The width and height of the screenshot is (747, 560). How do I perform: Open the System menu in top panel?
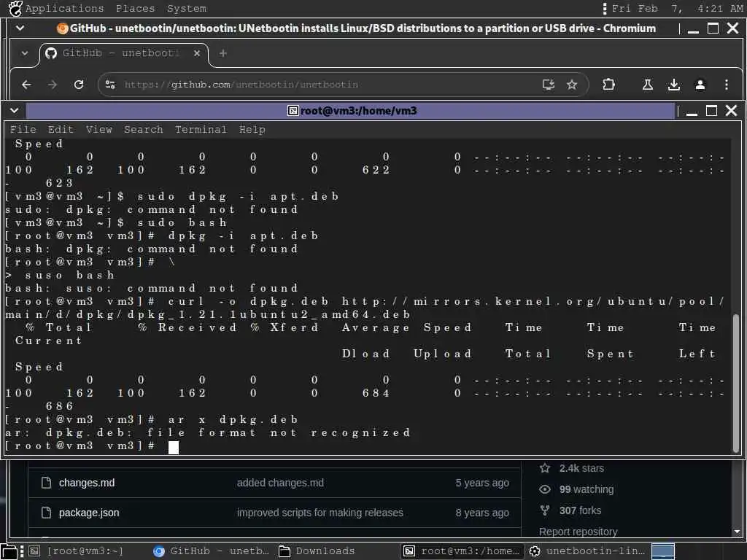pos(186,8)
